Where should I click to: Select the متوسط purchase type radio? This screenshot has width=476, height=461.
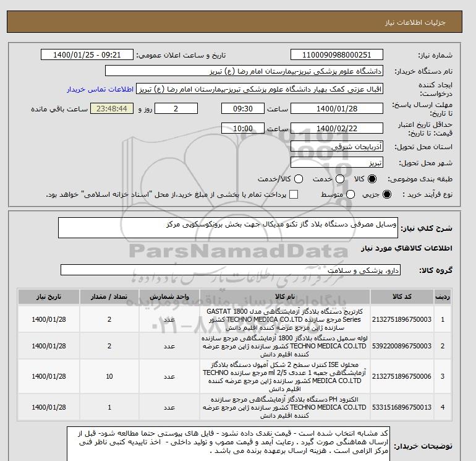pos(351,194)
